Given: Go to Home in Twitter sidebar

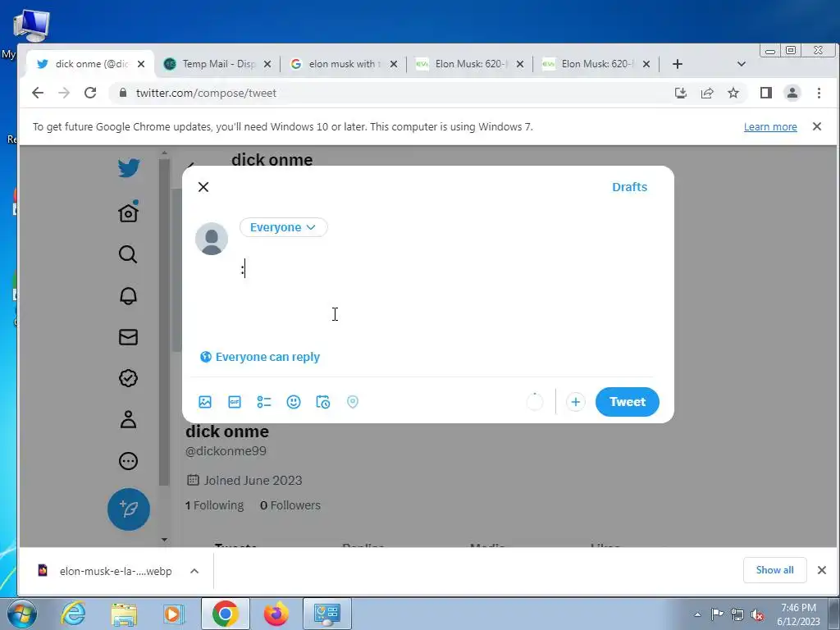Looking at the screenshot, I should 129,212.
